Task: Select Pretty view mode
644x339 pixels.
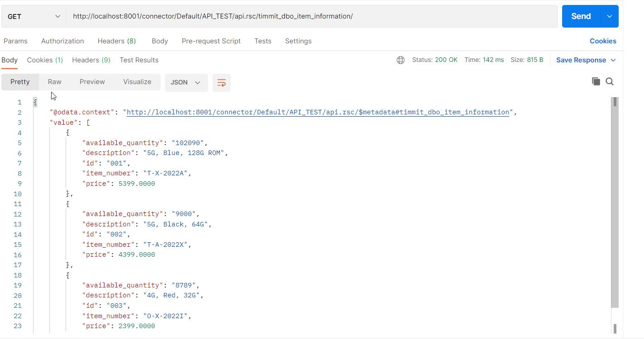Action: point(20,82)
